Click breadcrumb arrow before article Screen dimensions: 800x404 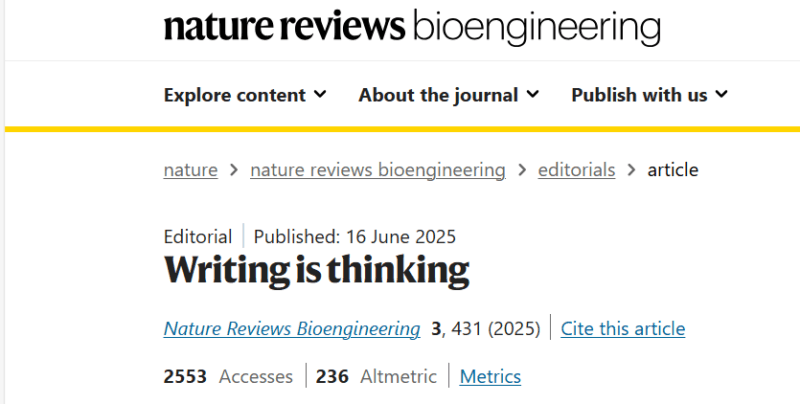click(632, 170)
